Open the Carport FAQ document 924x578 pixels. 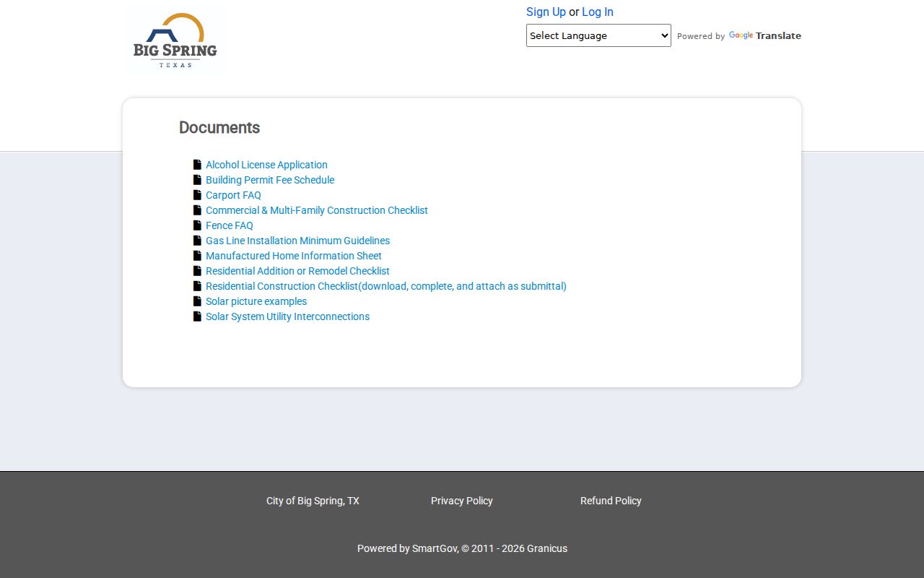233,195
